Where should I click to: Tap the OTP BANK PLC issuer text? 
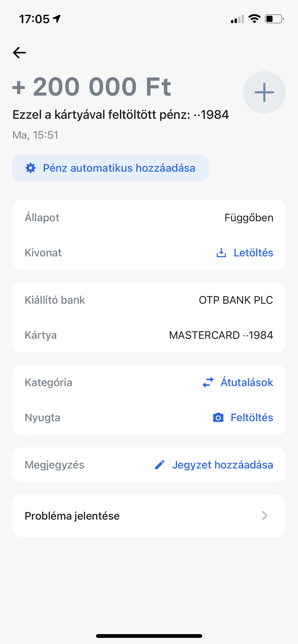pyautogui.click(x=236, y=300)
